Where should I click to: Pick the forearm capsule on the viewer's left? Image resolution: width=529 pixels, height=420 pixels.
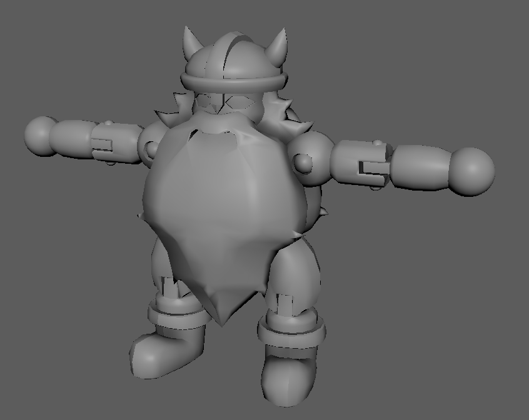click(71, 139)
